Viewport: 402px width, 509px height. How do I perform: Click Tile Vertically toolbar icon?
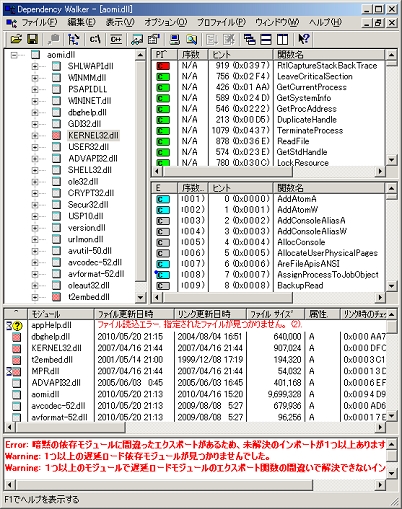(x=283, y=40)
